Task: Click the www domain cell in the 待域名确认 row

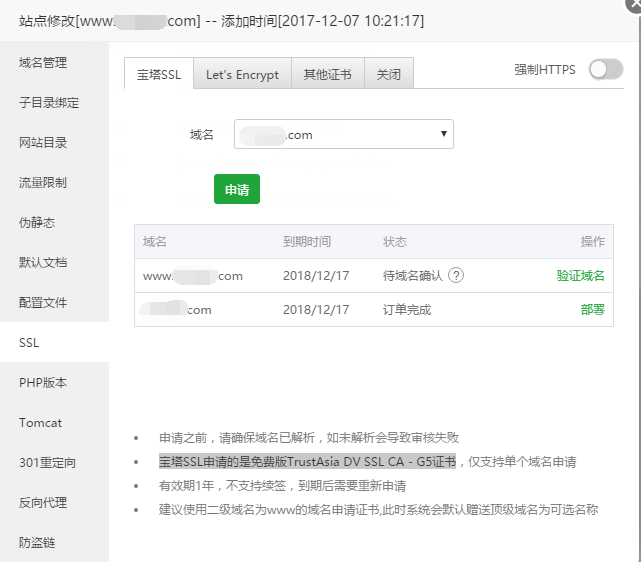Action: point(193,276)
